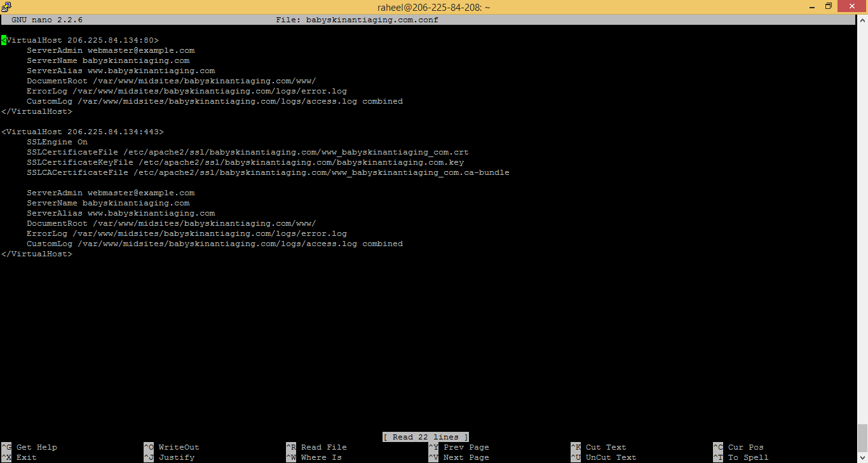Place cursor on VirtualHost 206.225.84.134:80 line
This screenshot has width=868, height=463.
80,40
